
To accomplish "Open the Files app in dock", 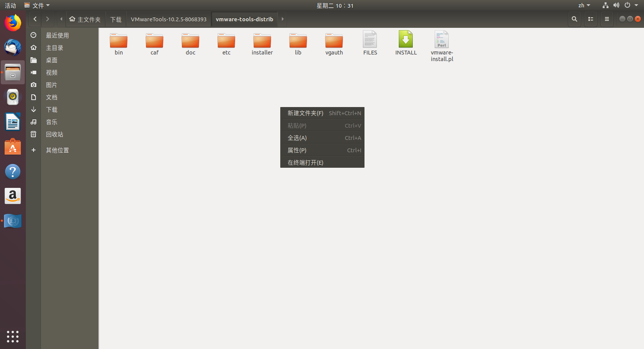I will 13,72.
